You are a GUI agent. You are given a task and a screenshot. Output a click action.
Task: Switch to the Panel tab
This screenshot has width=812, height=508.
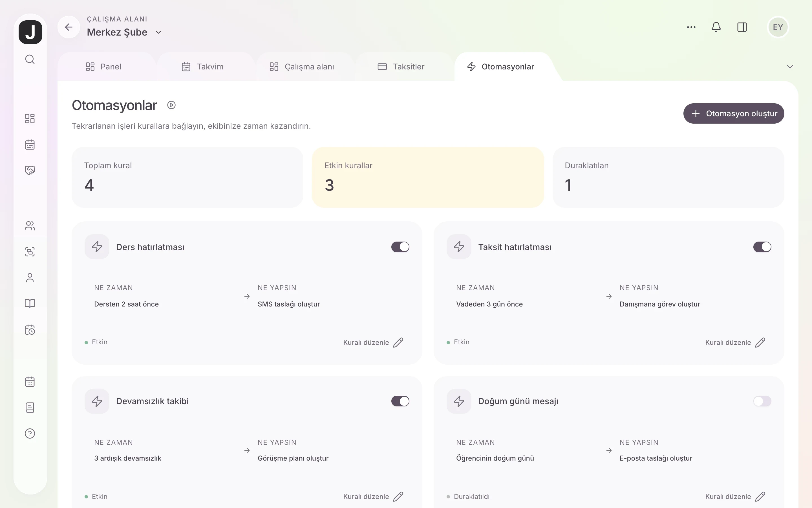click(x=103, y=67)
